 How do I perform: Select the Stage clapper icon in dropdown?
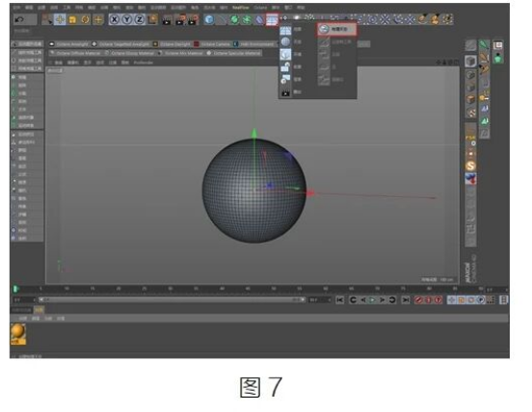(x=285, y=91)
